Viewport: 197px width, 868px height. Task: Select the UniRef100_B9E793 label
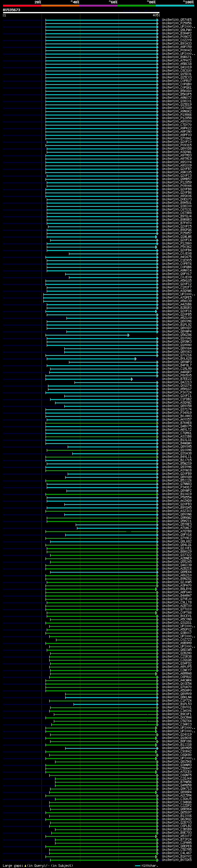tap(177, 833)
